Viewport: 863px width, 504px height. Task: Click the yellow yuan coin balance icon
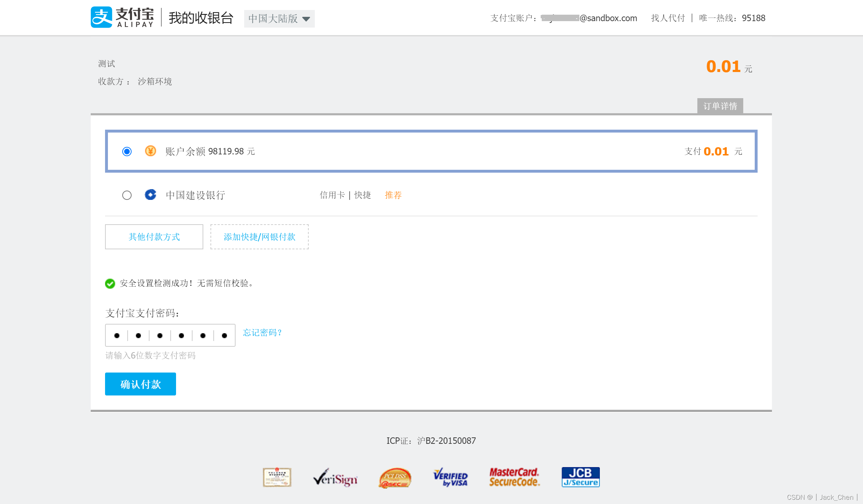click(151, 151)
